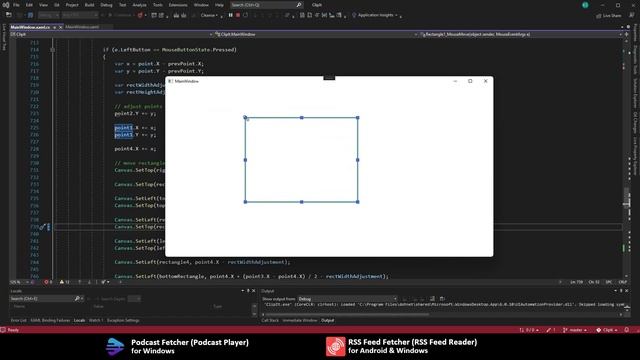Open the File menu

click(x=16, y=5)
